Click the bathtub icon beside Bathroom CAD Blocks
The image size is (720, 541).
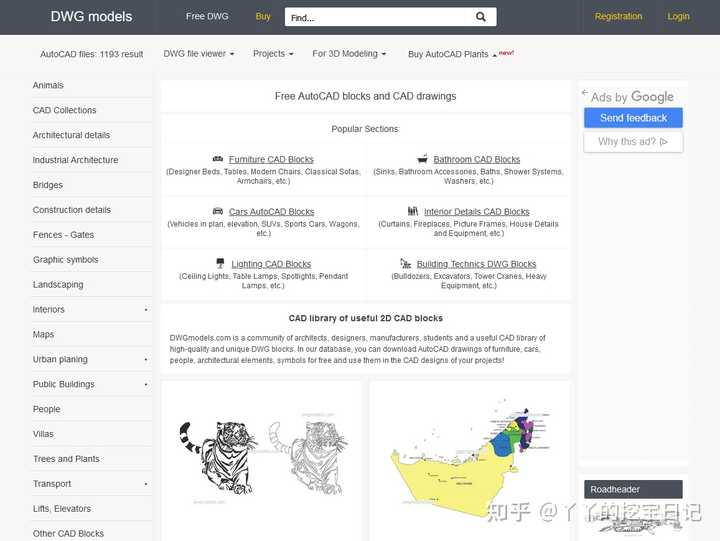pyautogui.click(x=422, y=159)
